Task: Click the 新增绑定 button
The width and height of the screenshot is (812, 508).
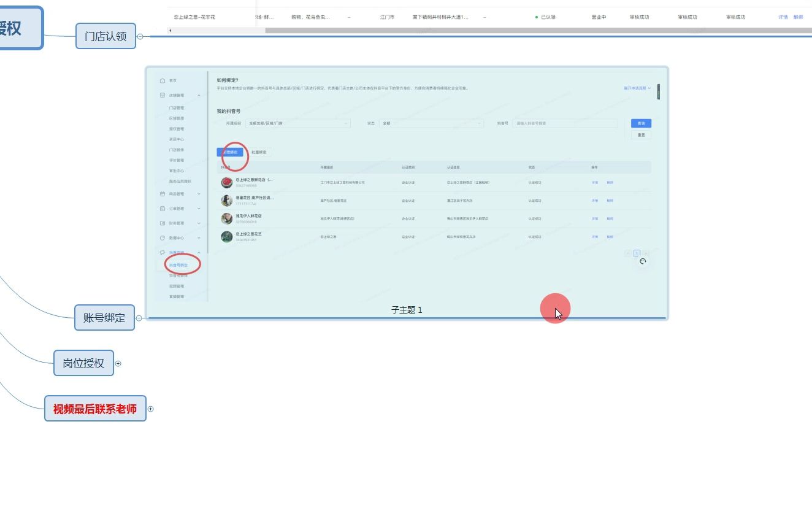Action: point(230,152)
